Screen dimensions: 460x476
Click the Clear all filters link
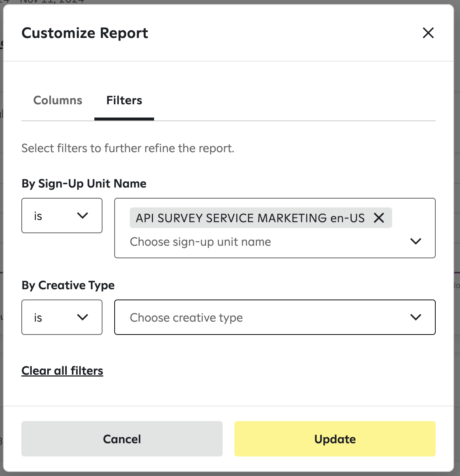(x=62, y=371)
